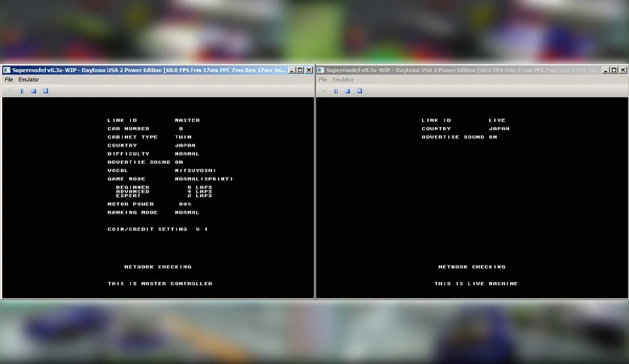629x364 pixels.
Task: Click the JAPAN value in the right window
Action: [x=500, y=129]
